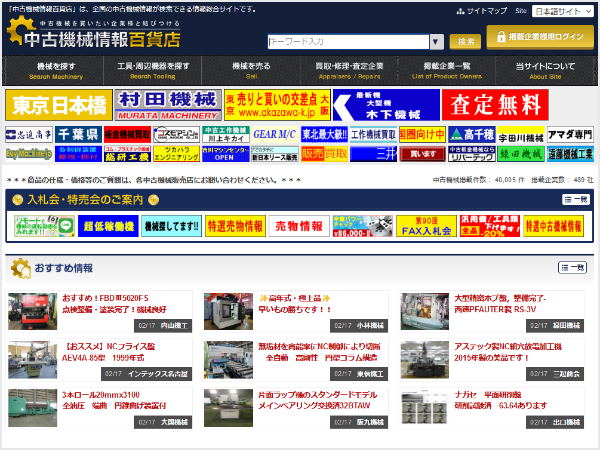
Task: Click the 三井 blue banner
Action: tap(373, 154)
